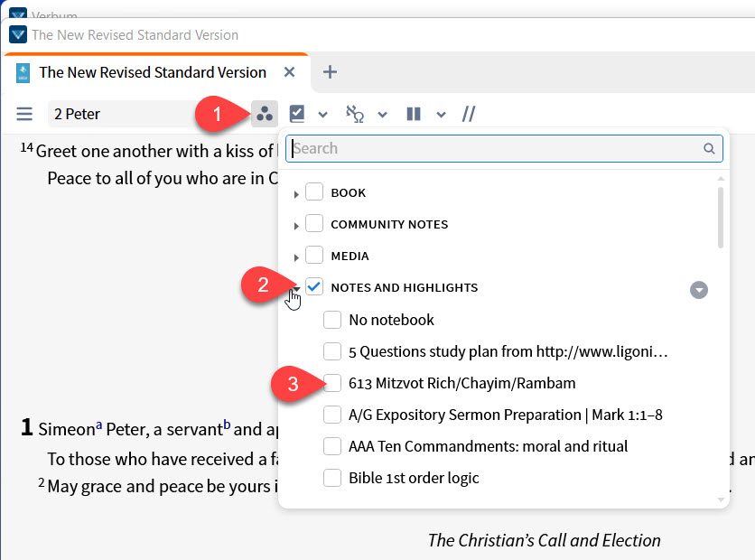Enable the No notebook option

coord(331,320)
